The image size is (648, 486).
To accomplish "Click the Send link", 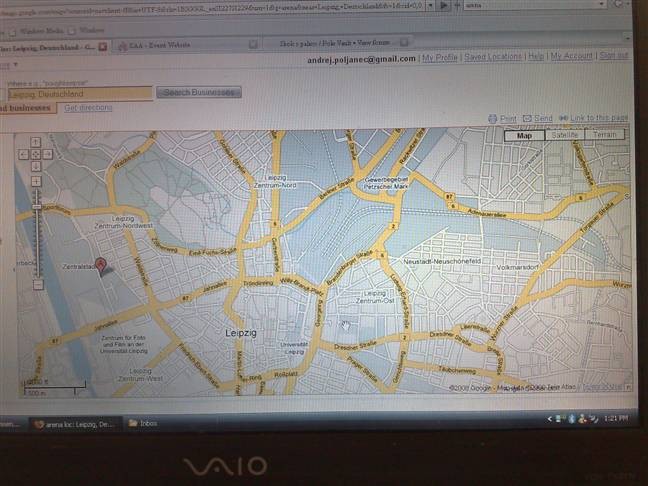I will [543, 118].
